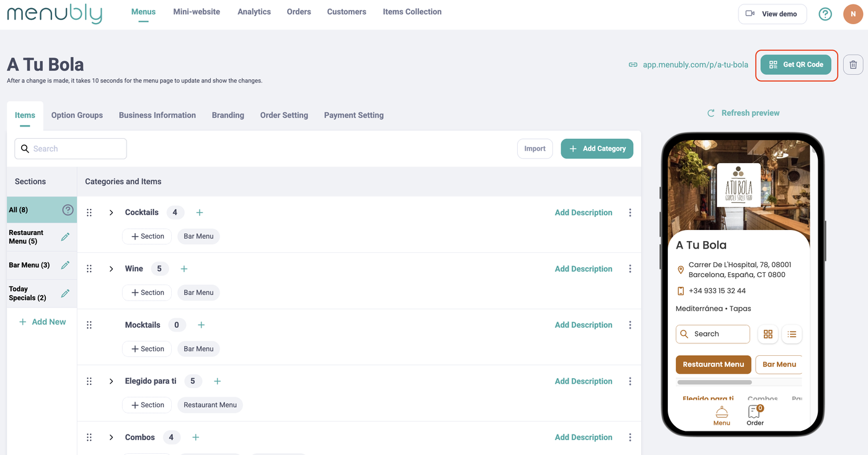Select Menu tab in phone preview

[722, 416]
